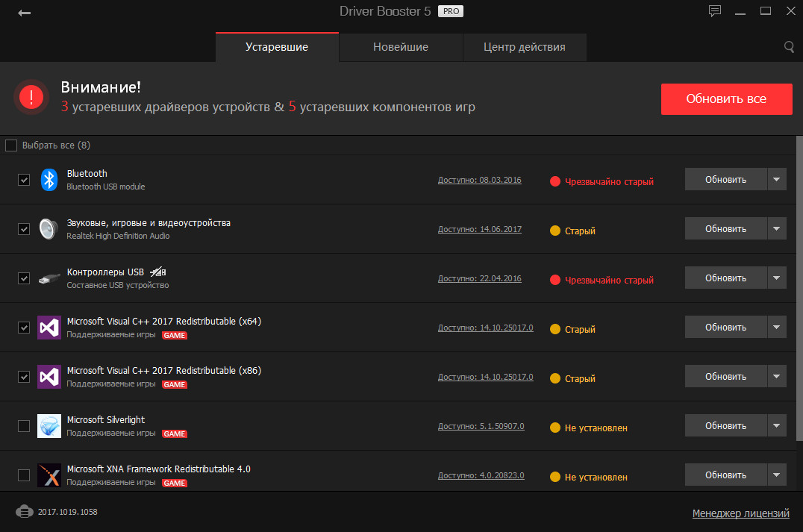Enable the Microsoft Silverlight checkbox
The width and height of the screenshot is (803, 532).
(x=24, y=426)
